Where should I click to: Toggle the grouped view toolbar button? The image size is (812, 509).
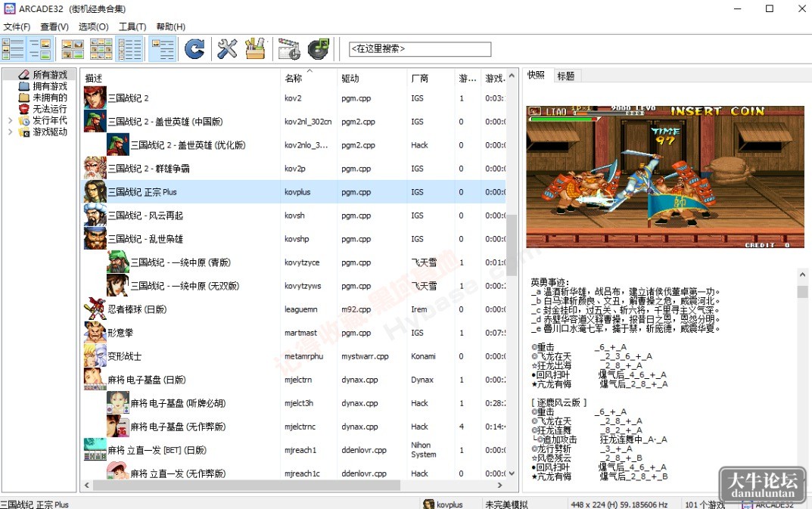pyautogui.click(x=162, y=49)
